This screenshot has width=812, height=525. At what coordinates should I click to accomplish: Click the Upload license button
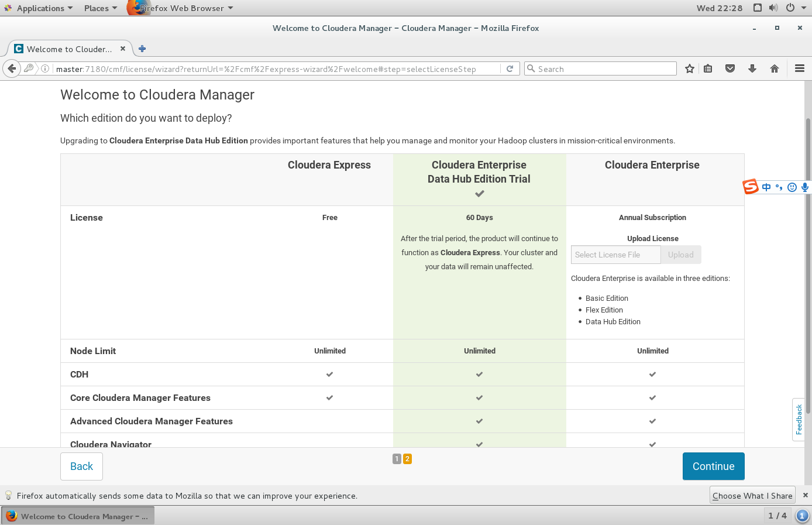coord(681,255)
